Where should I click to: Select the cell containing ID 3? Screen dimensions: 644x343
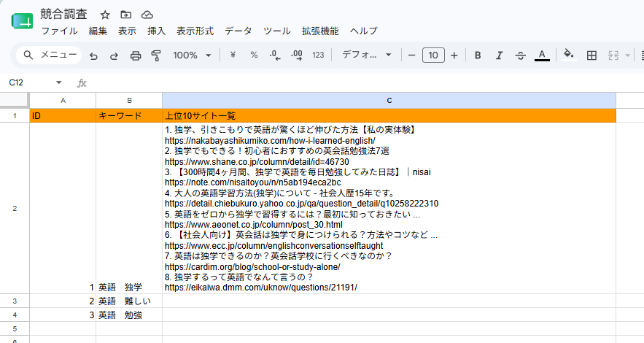[x=63, y=315]
